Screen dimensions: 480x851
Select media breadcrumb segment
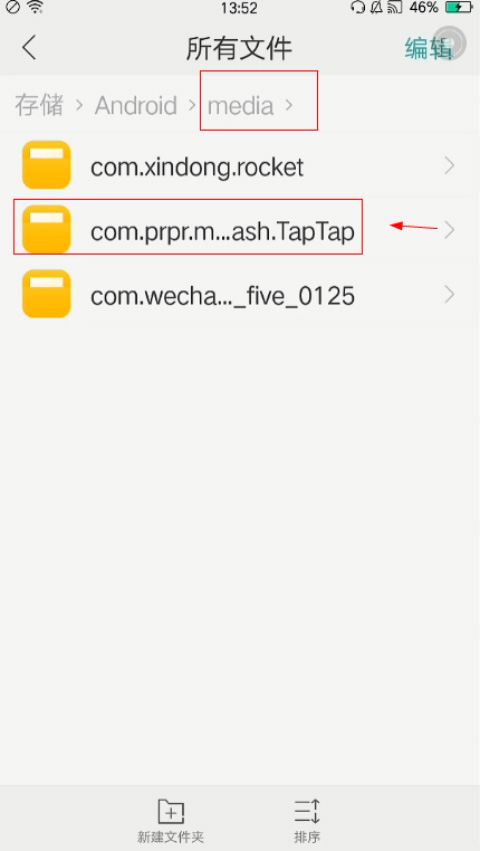241,106
